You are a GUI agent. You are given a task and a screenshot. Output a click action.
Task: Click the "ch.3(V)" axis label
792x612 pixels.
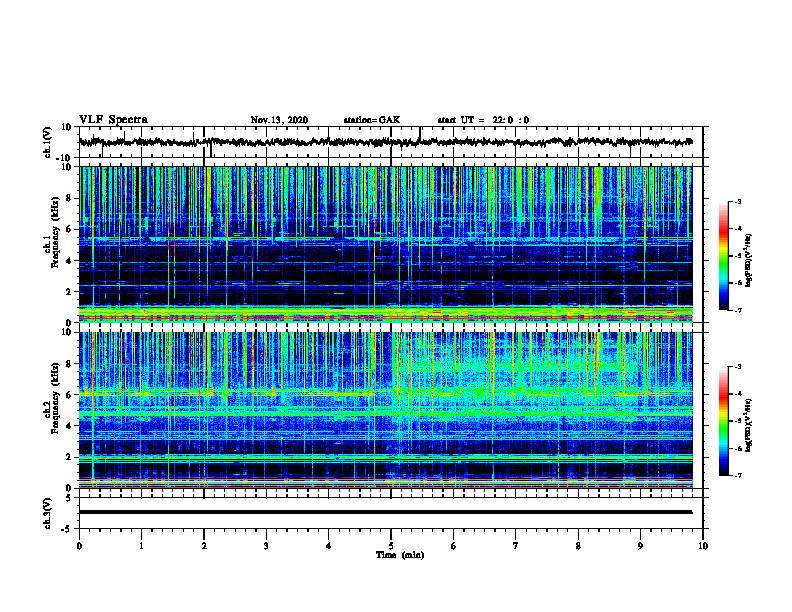point(48,514)
